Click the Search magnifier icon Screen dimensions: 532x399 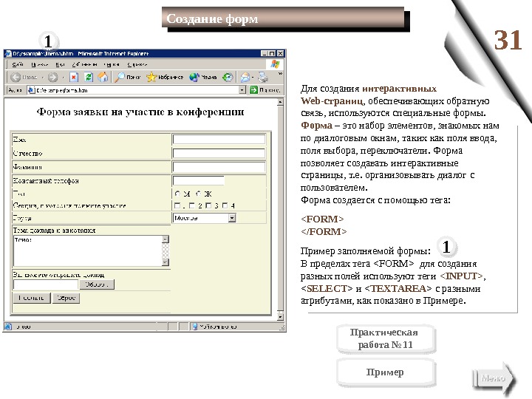(x=120, y=78)
